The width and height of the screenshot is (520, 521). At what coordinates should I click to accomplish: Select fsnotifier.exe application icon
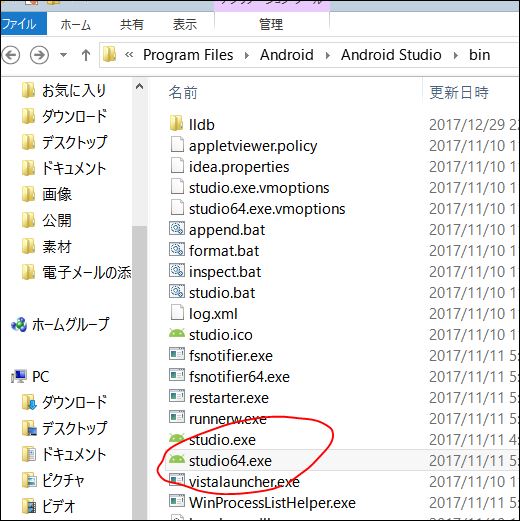[x=177, y=354]
